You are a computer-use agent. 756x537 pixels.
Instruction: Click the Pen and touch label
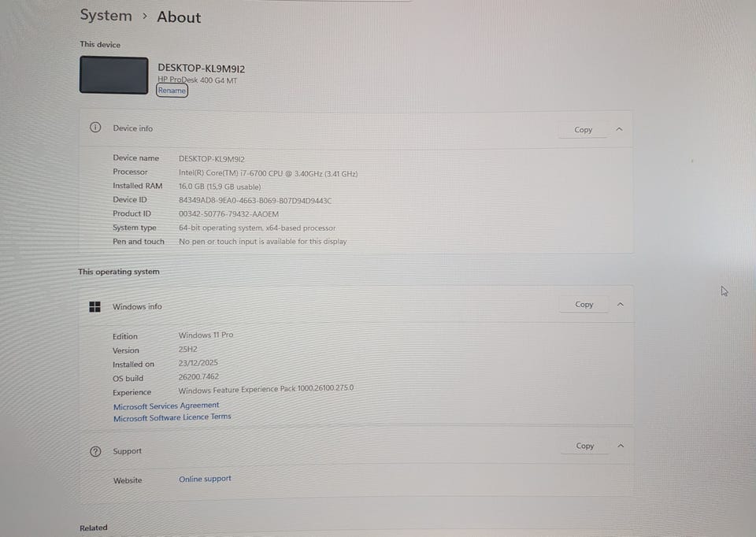point(139,242)
